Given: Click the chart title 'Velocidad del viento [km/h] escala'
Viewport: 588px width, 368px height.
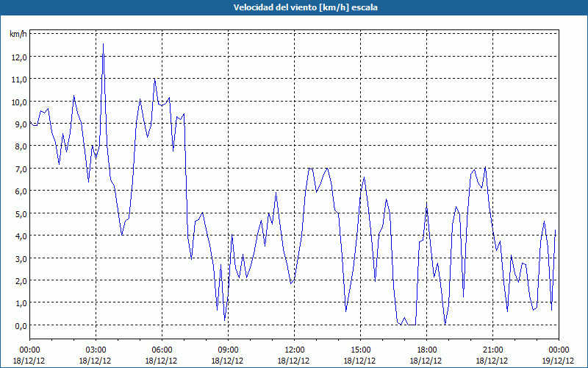Looking at the screenshot, I should coord(305,7).
